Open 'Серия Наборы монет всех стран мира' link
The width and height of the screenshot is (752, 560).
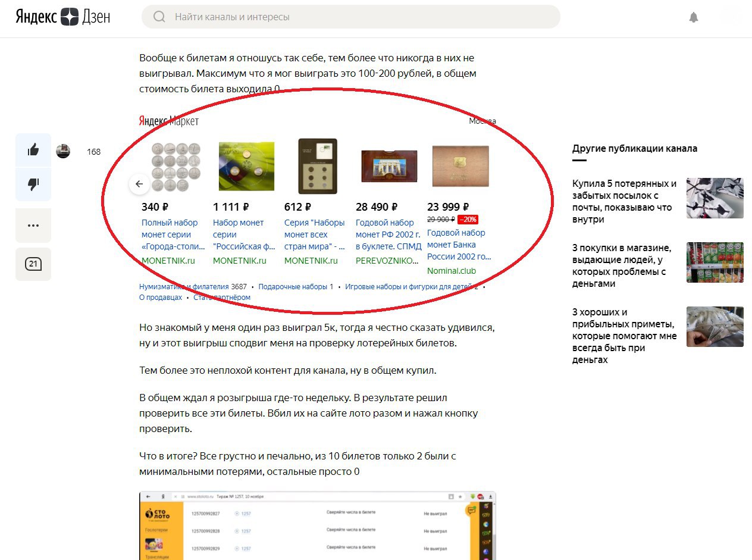point(315,234)
